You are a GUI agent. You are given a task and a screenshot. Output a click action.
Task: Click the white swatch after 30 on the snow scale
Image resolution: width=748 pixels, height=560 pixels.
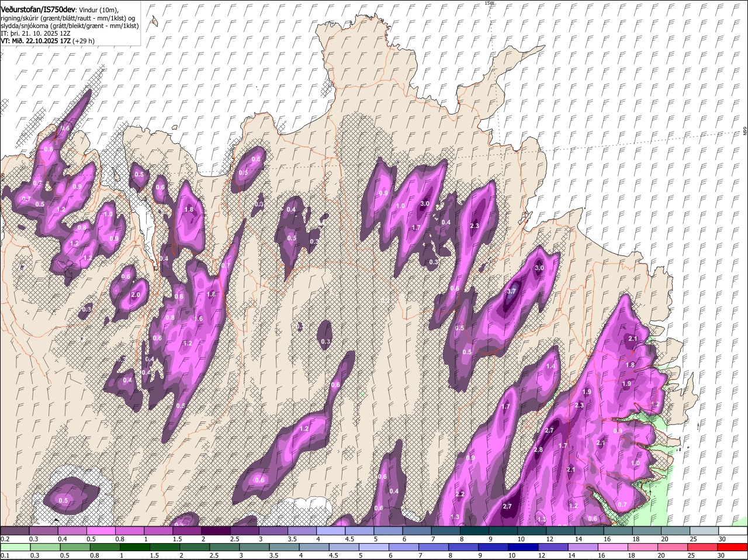click(x=734, y=531)
